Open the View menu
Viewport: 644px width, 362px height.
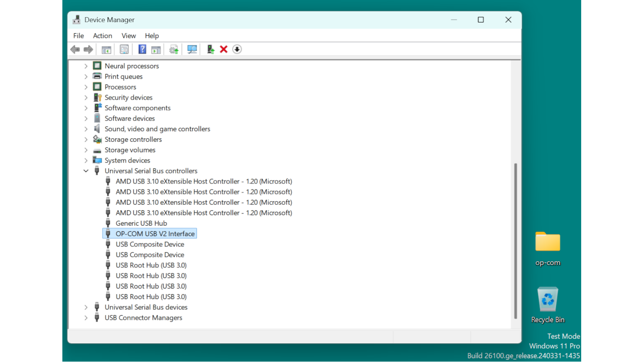128,36
